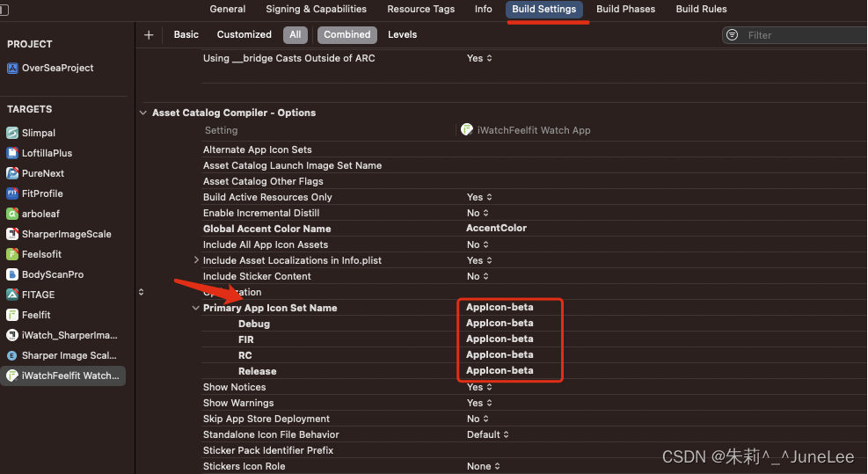Open the General tab
The image size is (868, 474).
click(228, 9)
